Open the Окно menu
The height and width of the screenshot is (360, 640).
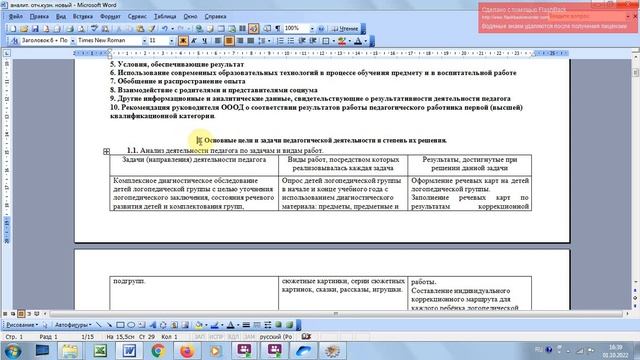pos(190,17)
